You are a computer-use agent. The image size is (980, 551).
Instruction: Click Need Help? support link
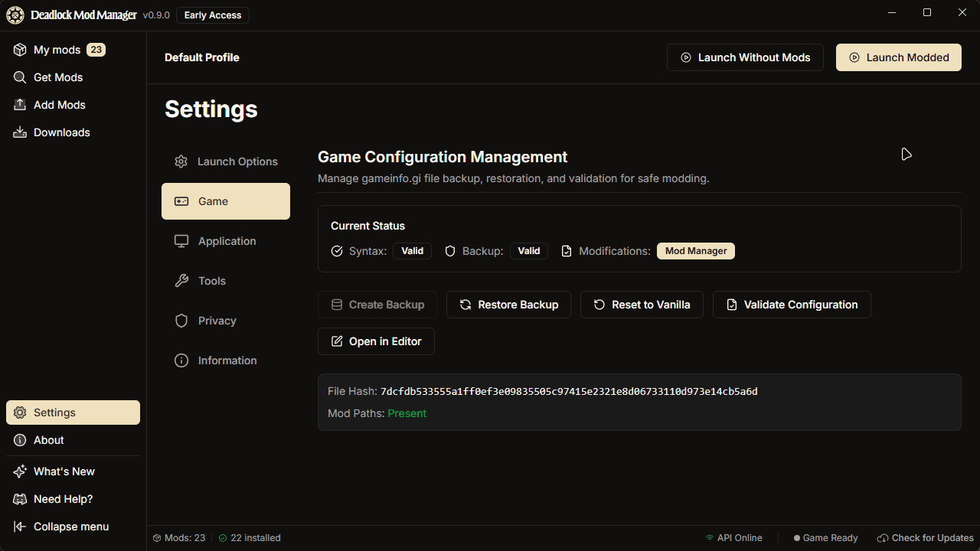click(x=63, y=499)
